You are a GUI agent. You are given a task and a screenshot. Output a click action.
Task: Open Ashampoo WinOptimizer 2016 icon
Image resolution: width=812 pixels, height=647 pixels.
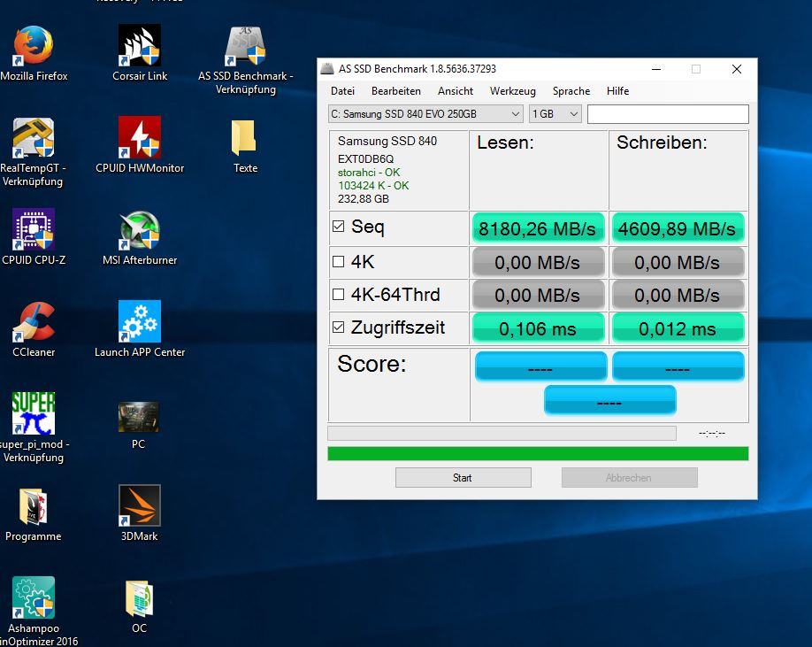tap(34, 597)
